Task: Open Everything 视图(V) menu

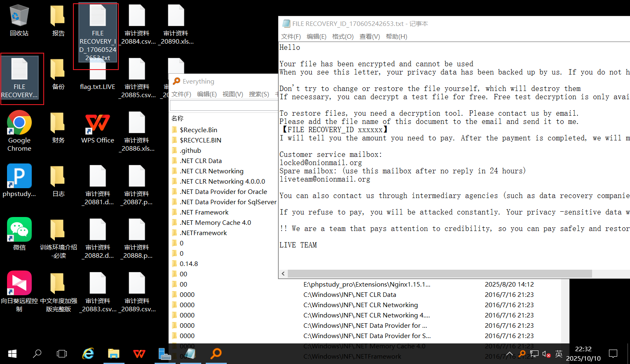Action: tap(233, 94)
